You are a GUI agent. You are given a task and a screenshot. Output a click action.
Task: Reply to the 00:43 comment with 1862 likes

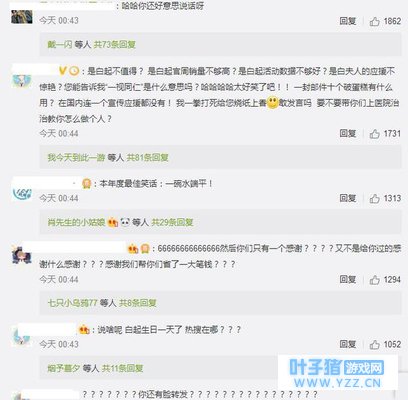coord(348,21)
